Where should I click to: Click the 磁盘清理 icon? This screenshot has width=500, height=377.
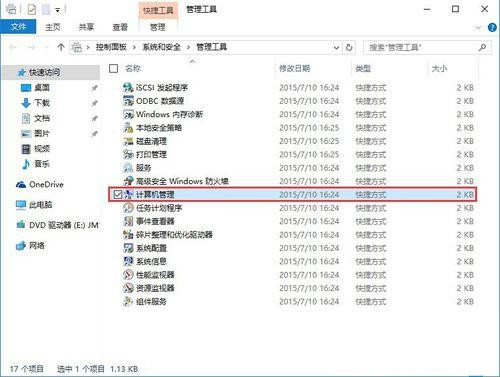[128, 141]
